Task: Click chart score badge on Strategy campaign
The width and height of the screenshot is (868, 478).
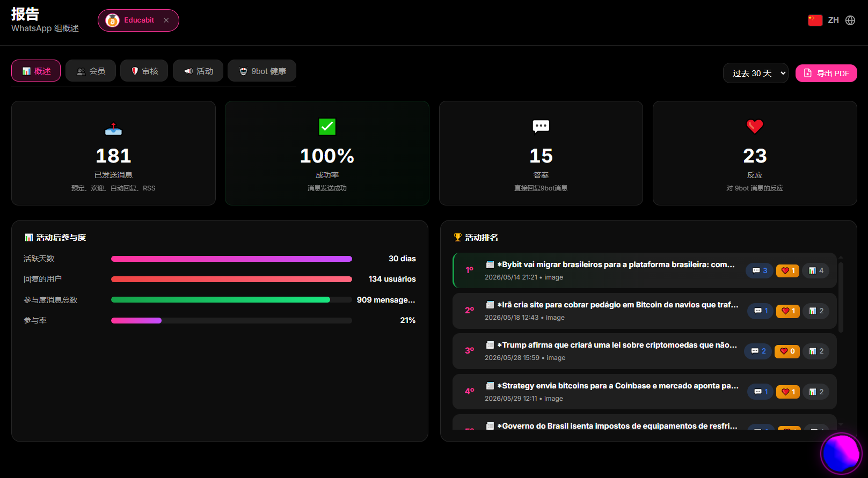Action: (x=816, y=392)
